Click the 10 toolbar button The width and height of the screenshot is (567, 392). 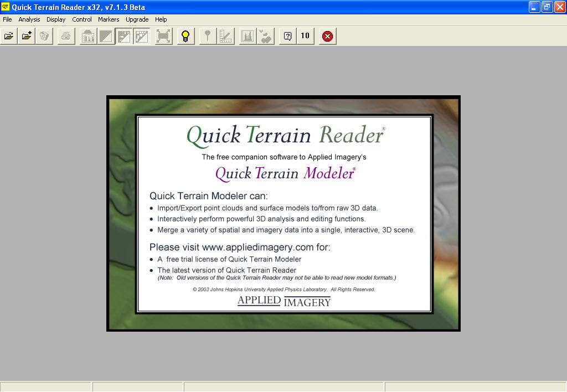[x=305, y=35]
